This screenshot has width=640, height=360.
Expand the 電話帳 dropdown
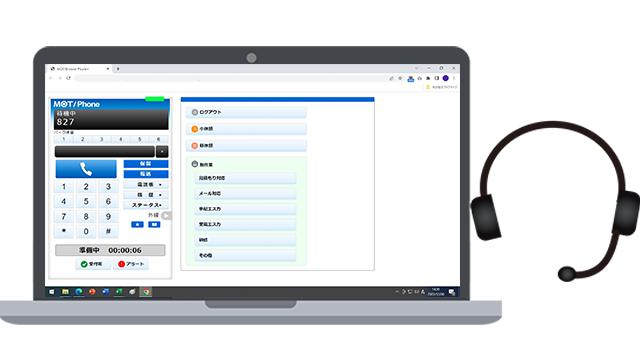click(146, 184)
